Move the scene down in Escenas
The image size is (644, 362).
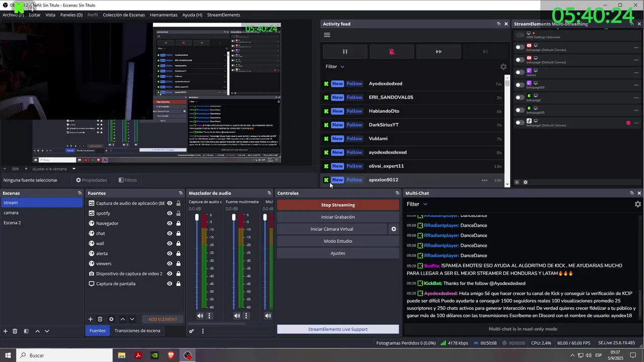pos(47,331)
